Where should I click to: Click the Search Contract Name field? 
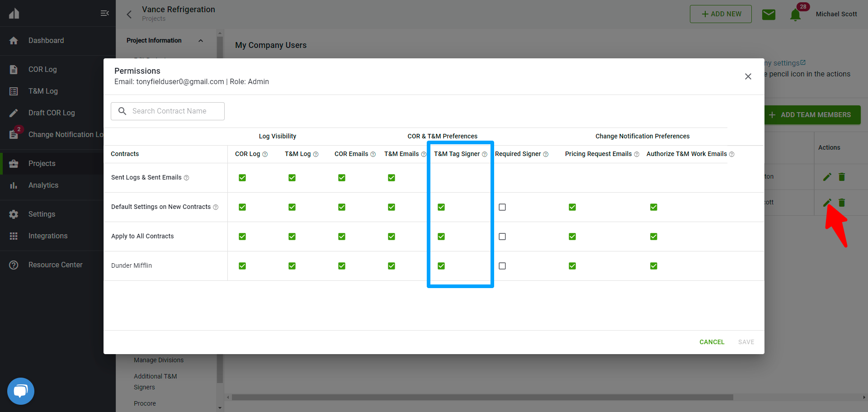click(x=168, y=111)
